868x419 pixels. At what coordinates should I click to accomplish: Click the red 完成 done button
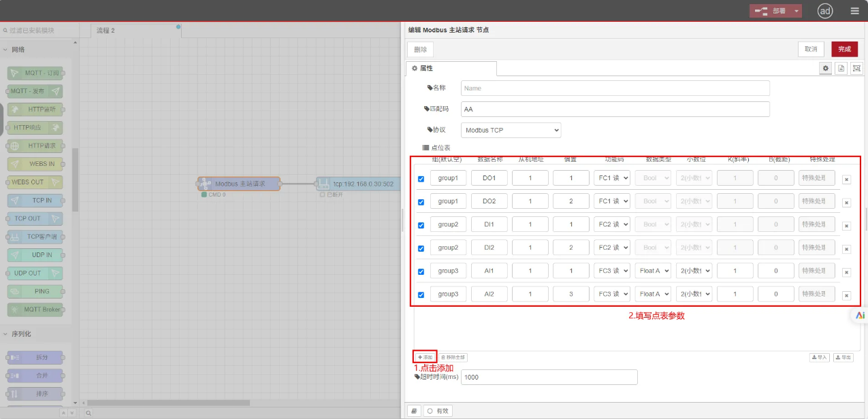point(844,49)
